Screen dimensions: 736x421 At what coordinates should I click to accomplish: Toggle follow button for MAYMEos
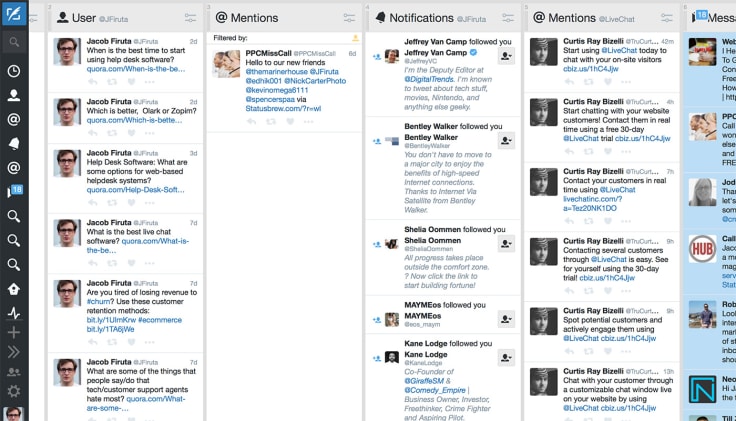[x=506, y=319]
